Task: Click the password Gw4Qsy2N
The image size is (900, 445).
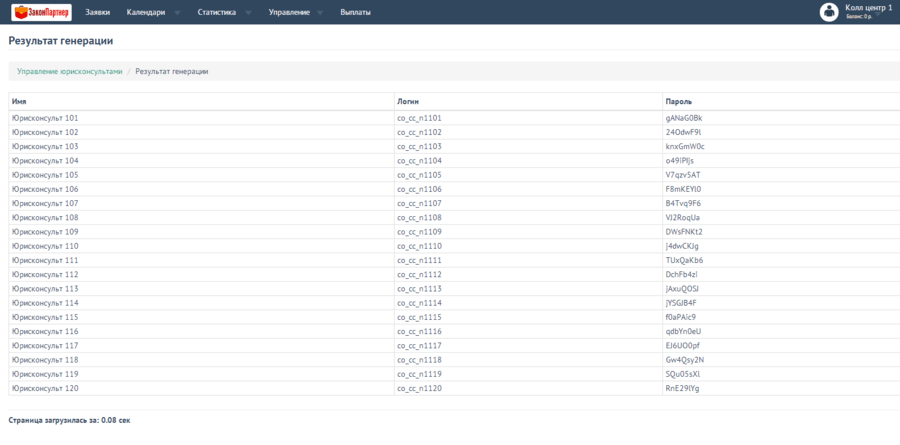Action: click(685, 360)
